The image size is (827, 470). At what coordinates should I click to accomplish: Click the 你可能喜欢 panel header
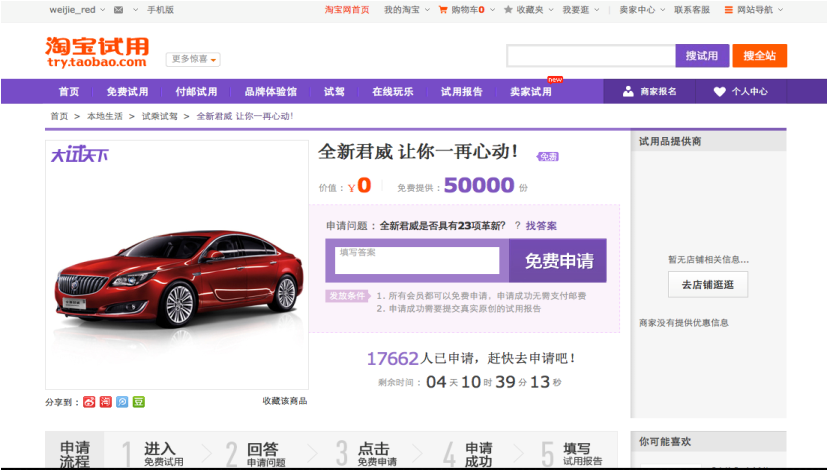point(709,442)
